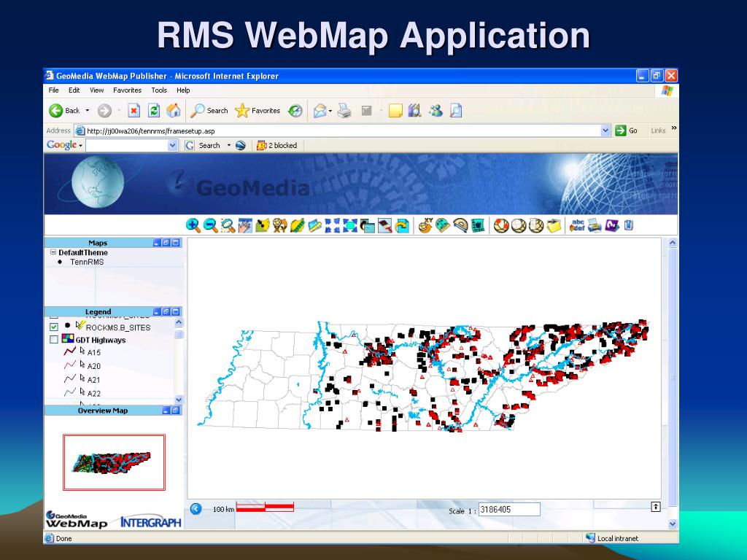The width and height of the screenshot is (747, 560).
Task: Click the Research icon in IE toolbar
Action: point(414,111)
